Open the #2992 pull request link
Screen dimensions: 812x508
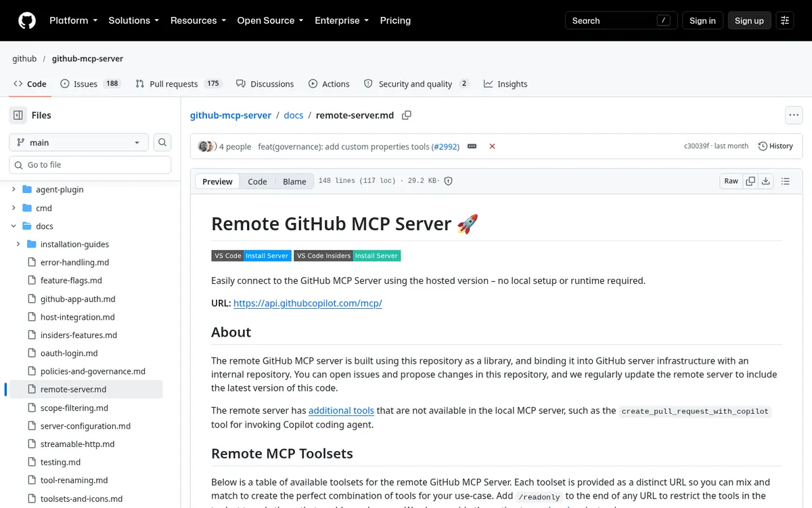(445, 146)
